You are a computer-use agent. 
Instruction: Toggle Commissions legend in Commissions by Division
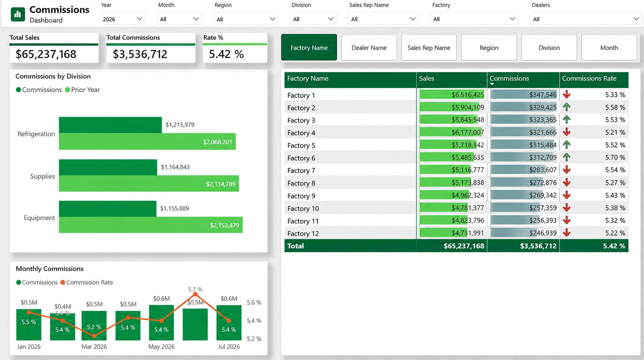point(39,90)
